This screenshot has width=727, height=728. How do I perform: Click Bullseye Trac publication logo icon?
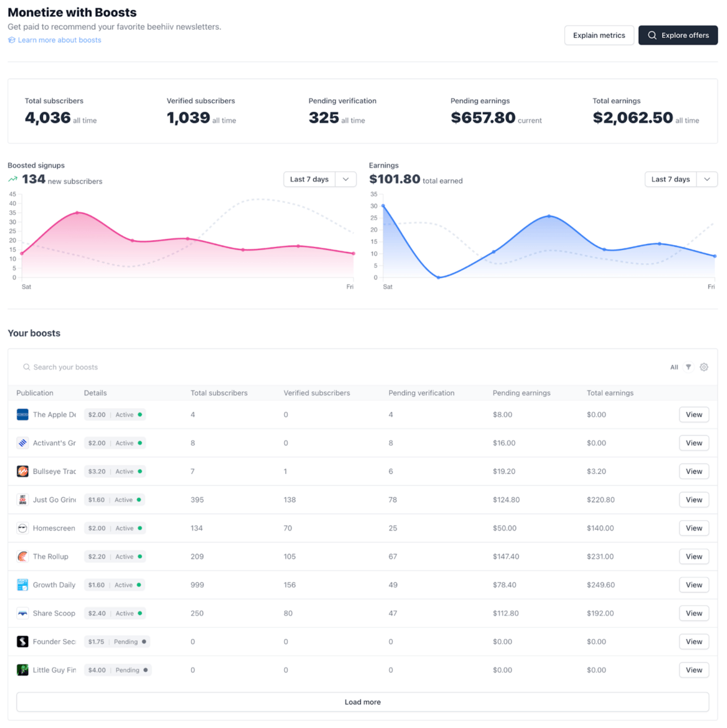point(23,471)
